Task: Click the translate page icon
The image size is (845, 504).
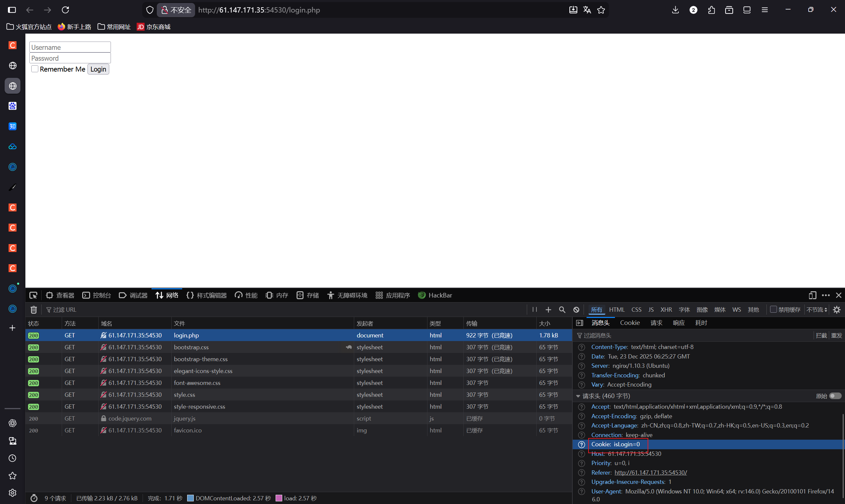Action: click(x=587, y=10)
